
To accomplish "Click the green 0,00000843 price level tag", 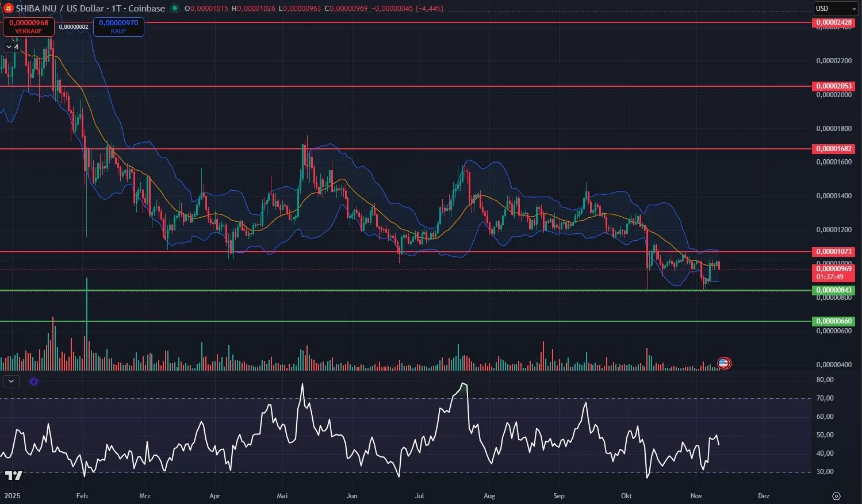I will (x=833, y=290).
